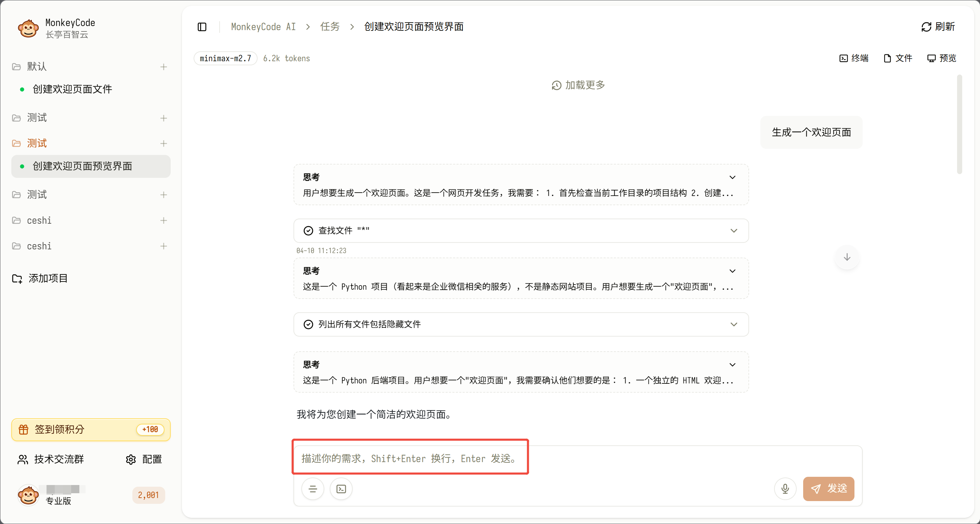This screenshot has height=524, width=980.
Task: Click the scroll-to-bottom arrow button
Action: (847, 257)
